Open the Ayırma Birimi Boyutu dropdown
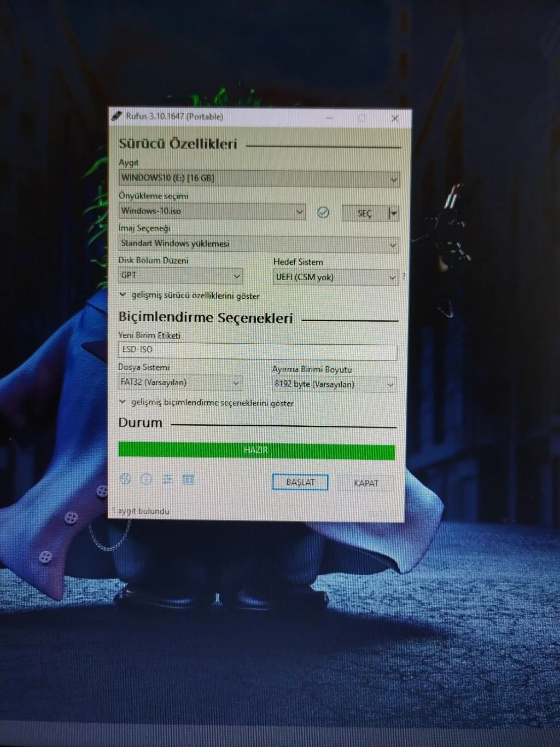The height and width of the screenshot is (747, 560). click(334, 385)
